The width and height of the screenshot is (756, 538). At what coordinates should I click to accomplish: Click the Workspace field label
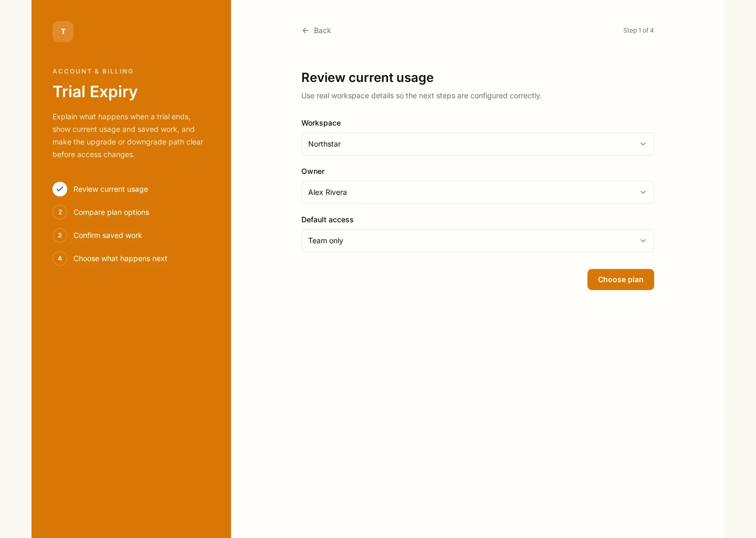click(321, 123)
